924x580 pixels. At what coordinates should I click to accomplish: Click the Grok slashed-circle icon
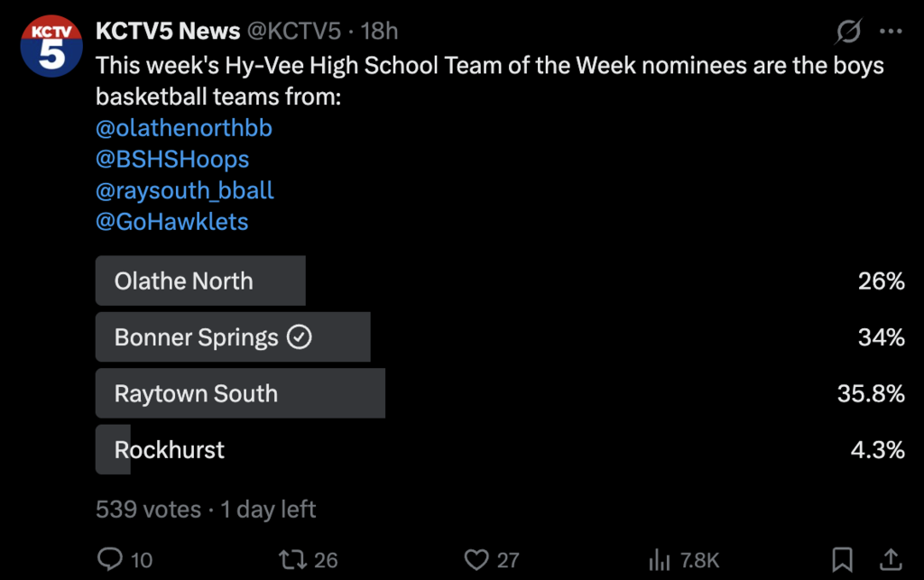(848, 32)
